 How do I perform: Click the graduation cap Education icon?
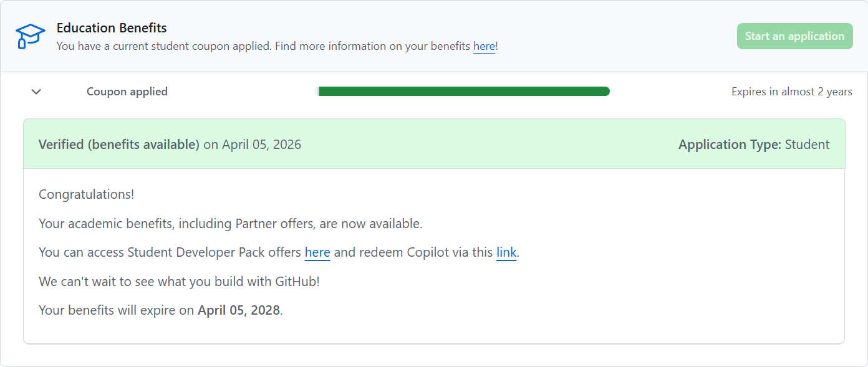click(x=30, y=36)
